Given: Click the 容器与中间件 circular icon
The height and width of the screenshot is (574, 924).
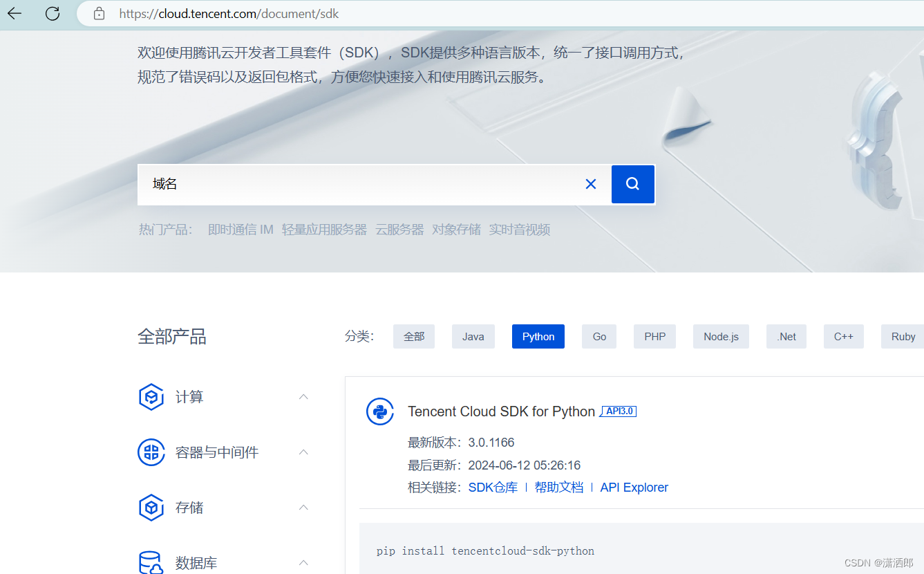Looking at the screenshot, I should point(151,452).
